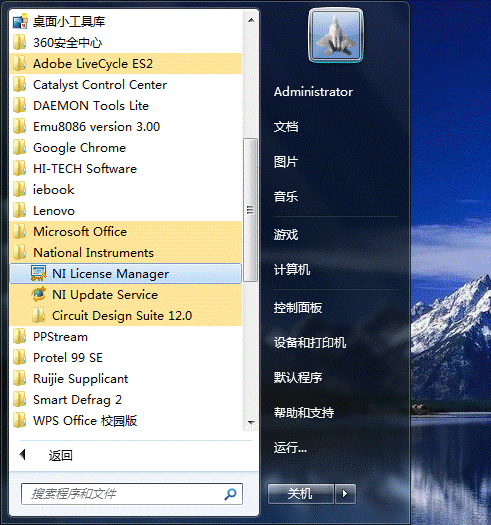This screenshot has height=525, width=491.
Task: Click the National Instruments folder icon
Action: pos(20,252)
